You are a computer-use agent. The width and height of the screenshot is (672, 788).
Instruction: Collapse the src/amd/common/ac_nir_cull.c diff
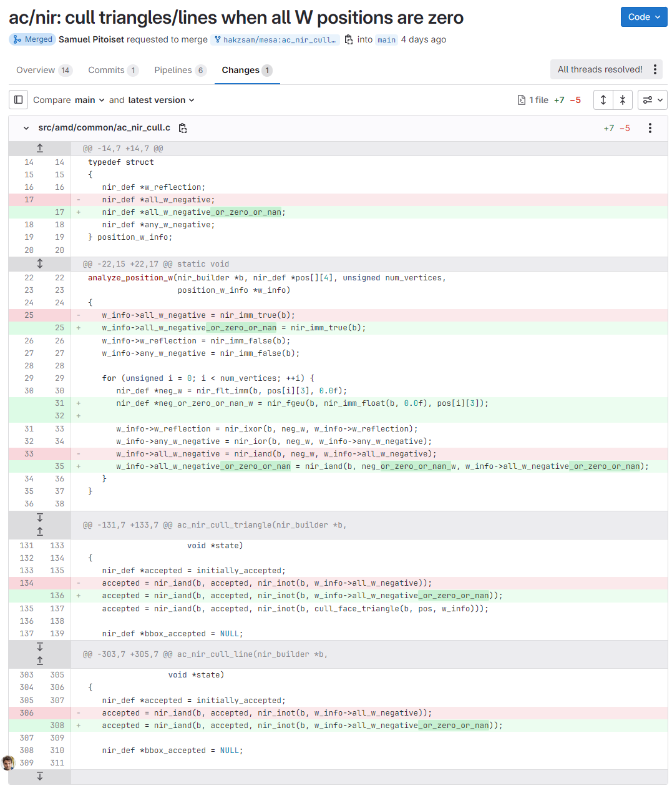(26, 128)
